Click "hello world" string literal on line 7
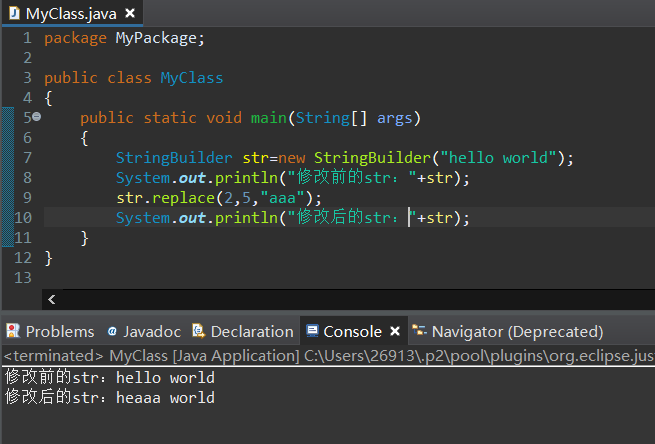This screenshot has height=444, width=655. [498, 158]
